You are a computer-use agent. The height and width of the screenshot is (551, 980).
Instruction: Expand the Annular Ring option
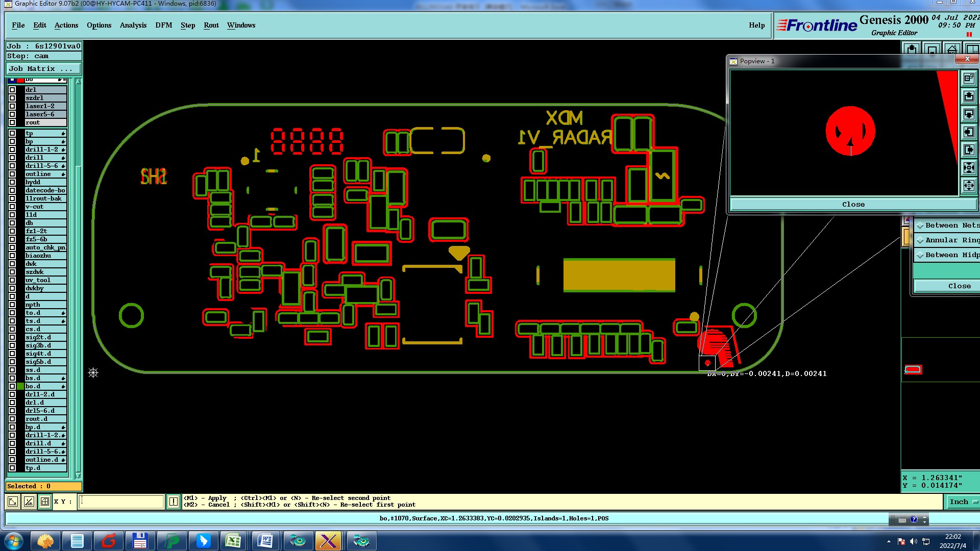click(920, 240)
